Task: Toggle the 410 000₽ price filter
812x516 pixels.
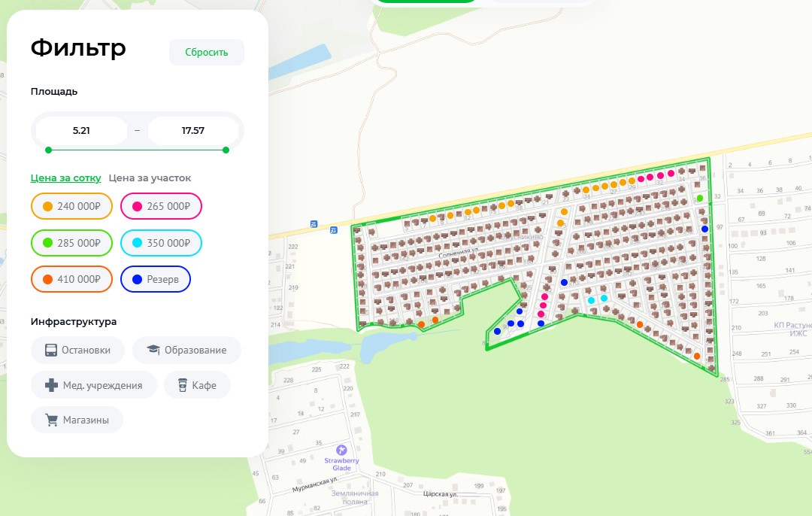Action: pos(71,279)
